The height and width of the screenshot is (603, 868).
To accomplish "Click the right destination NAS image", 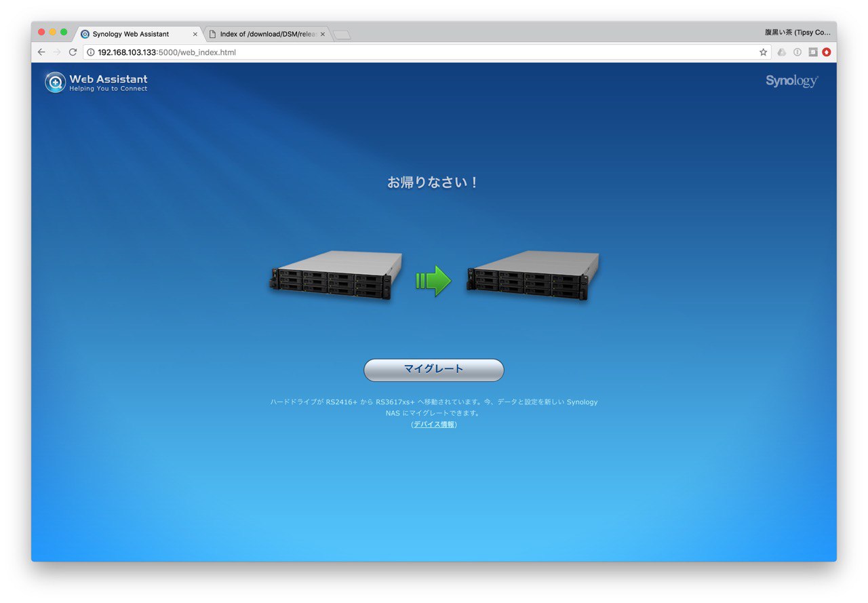I will 533,275.
